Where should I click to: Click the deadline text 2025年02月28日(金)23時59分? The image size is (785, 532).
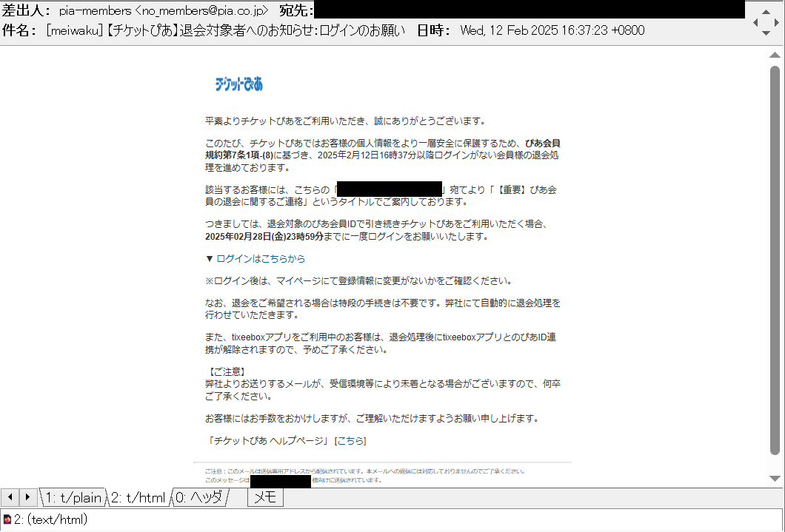pos(264,236)
